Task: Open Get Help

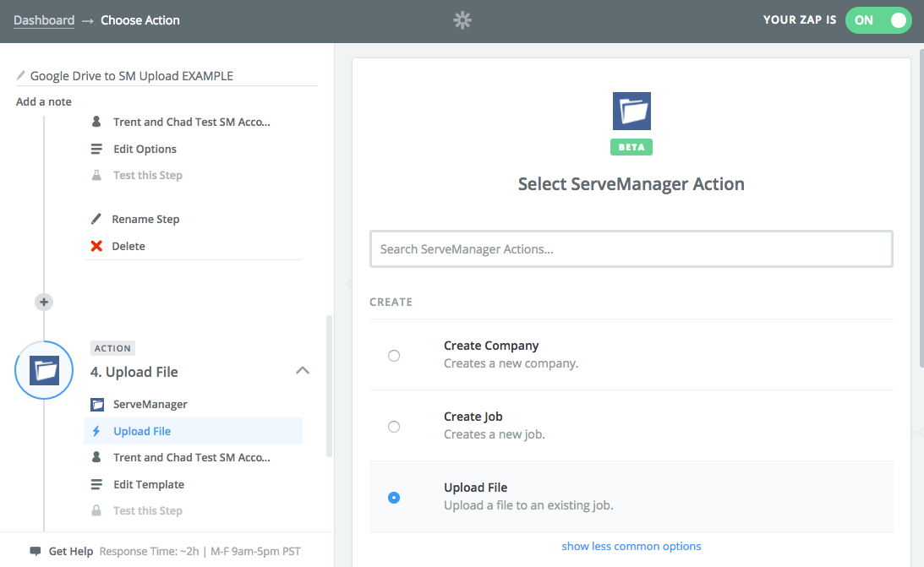Action: tap(71, 551)
